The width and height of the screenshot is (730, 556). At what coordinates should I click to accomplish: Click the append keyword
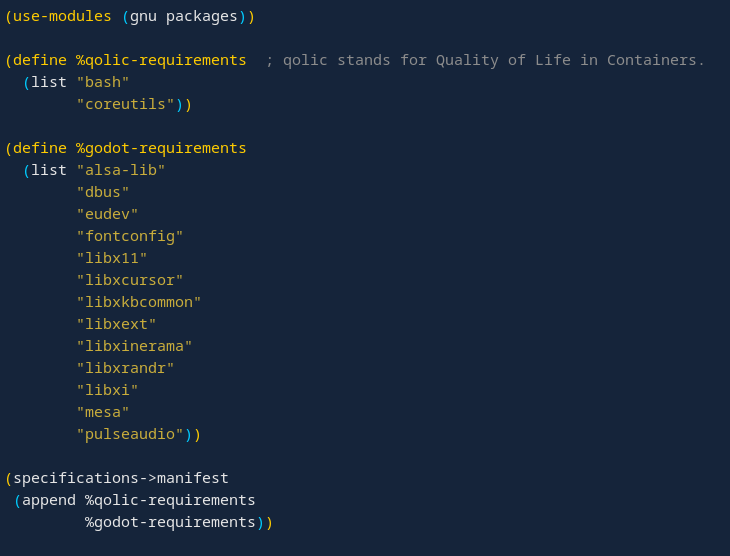tap(48, 500)
